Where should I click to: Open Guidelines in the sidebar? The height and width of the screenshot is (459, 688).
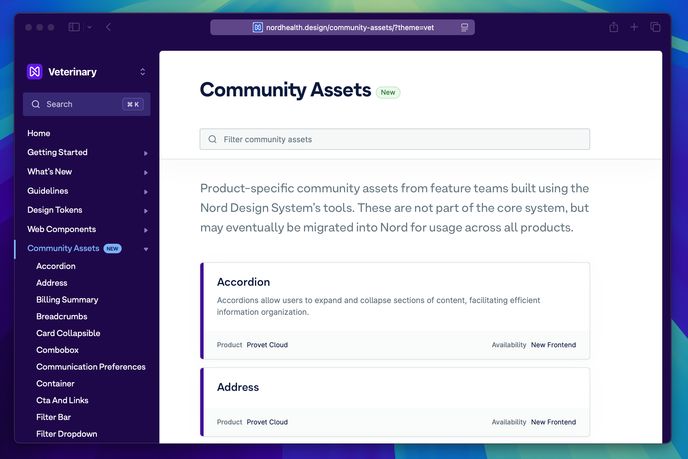pos(48,191)
